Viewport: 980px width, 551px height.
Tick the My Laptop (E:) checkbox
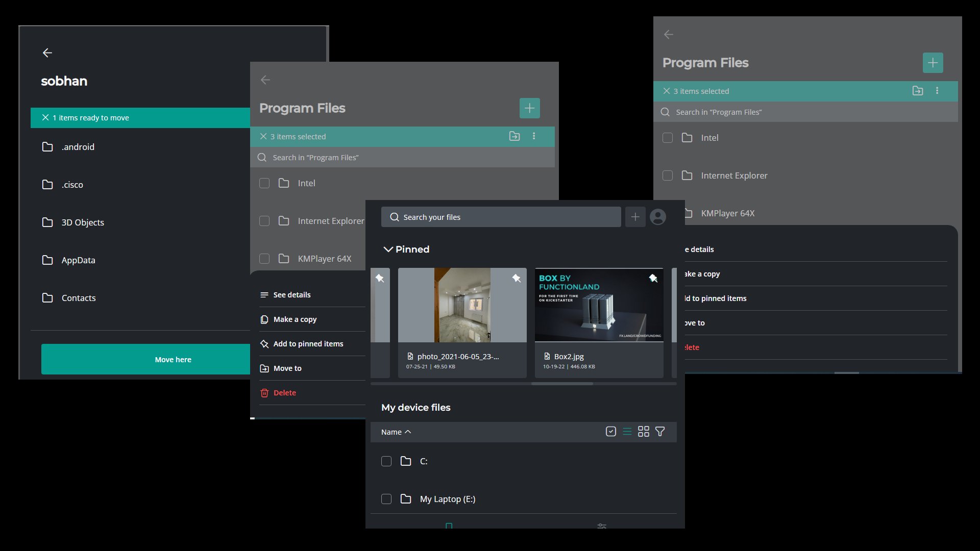[386, 499]
